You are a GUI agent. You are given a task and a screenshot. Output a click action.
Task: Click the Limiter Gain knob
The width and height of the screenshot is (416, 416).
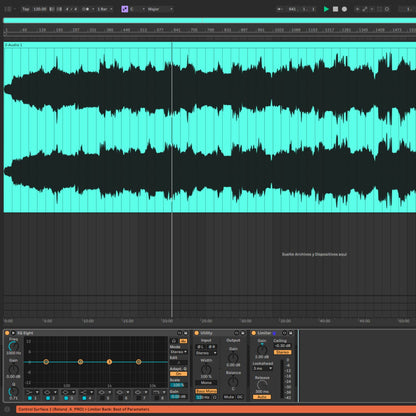pos(262,350)
